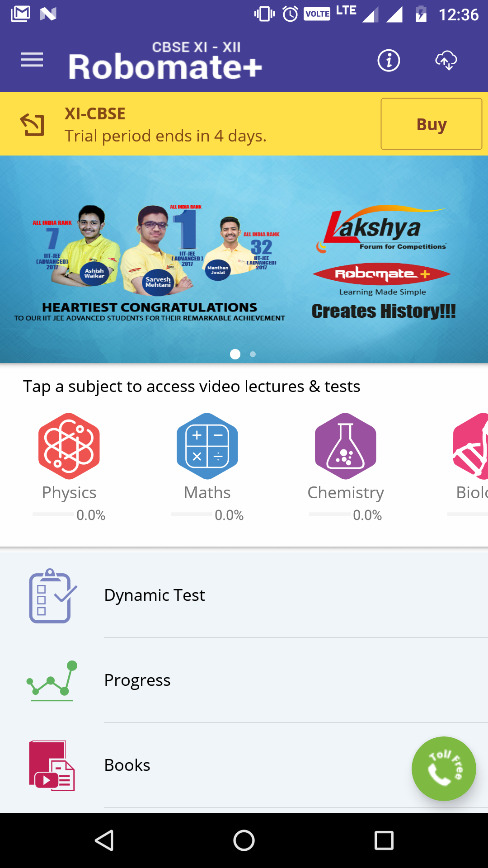Screen dimensions: 488x868
Task: Tap the Lakshya congratulations banner image
Action: pyautogui.click(x=244, y=259)
